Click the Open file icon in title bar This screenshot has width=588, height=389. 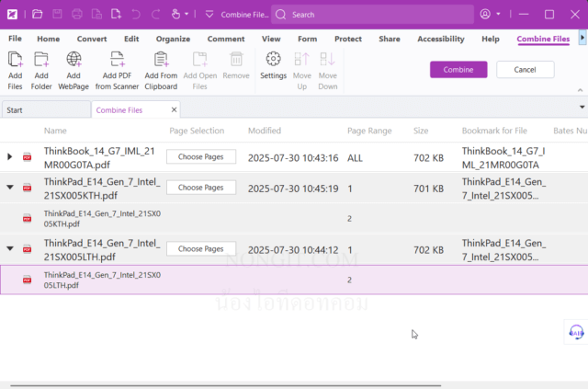[37, 15]
